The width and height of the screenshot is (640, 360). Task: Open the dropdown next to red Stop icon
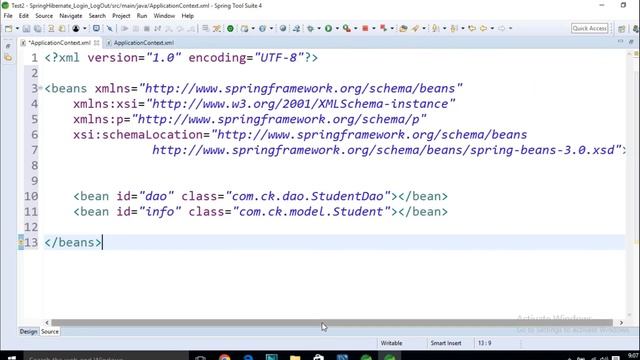373,28
